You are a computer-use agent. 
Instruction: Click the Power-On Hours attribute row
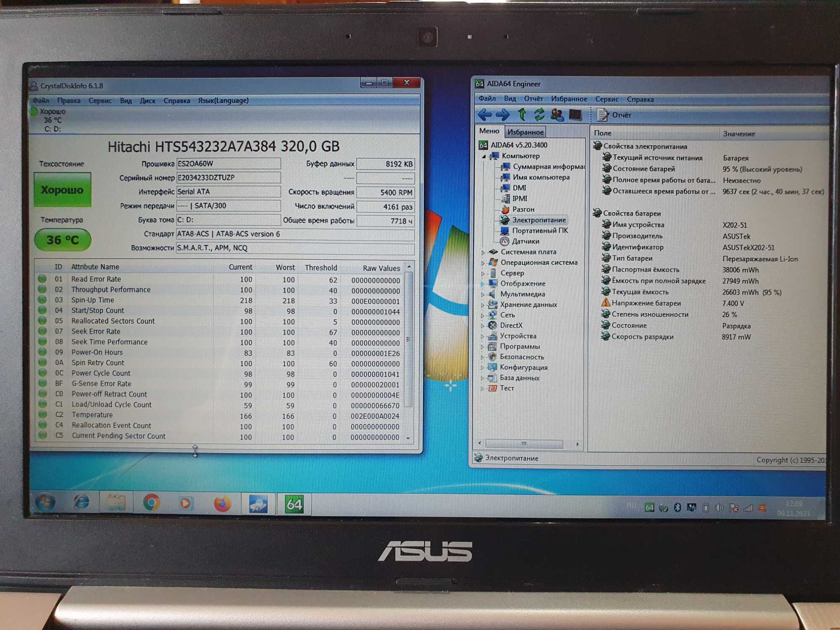219,353
